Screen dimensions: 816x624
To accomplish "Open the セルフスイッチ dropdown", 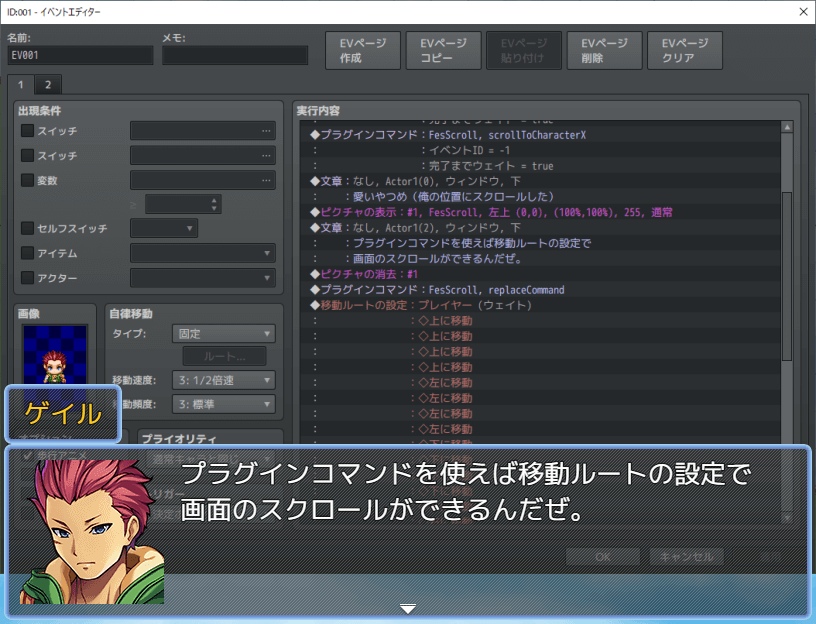I will tap(164, 228).
